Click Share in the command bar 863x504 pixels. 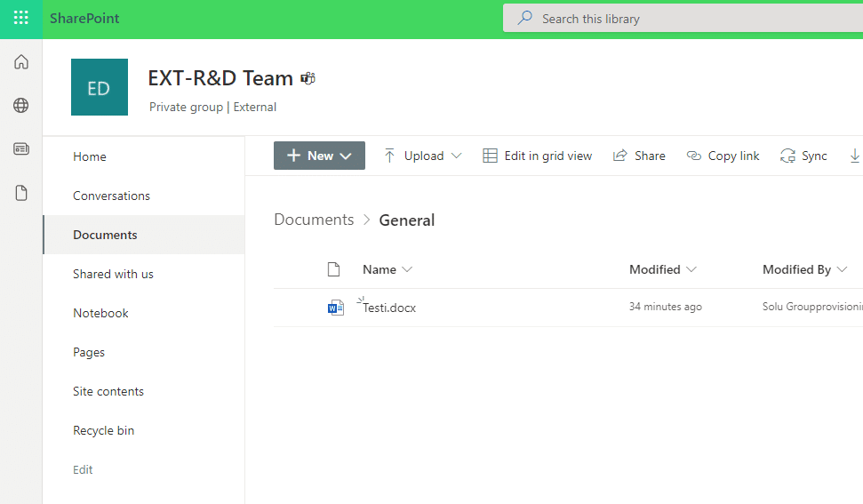[x=639, y=156]
